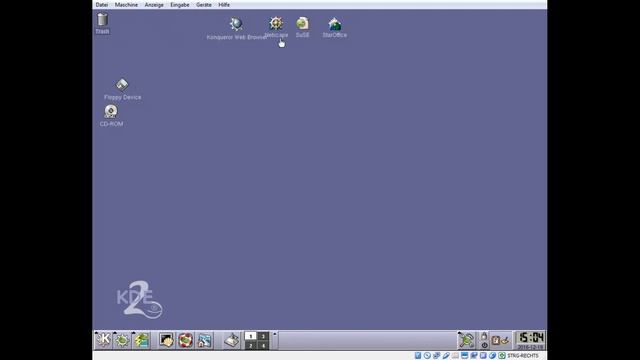Launch the StarOffice desktop icon

tap(335, 28)
